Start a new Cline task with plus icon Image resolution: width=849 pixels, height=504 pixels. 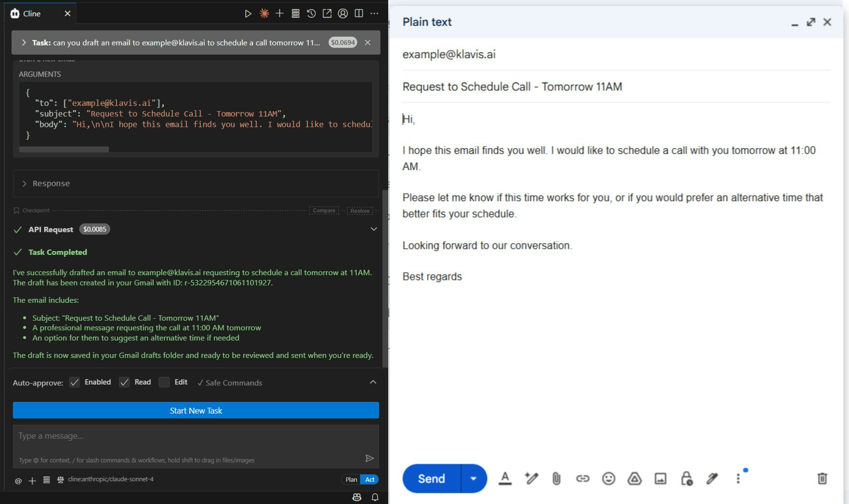(280, 14)
